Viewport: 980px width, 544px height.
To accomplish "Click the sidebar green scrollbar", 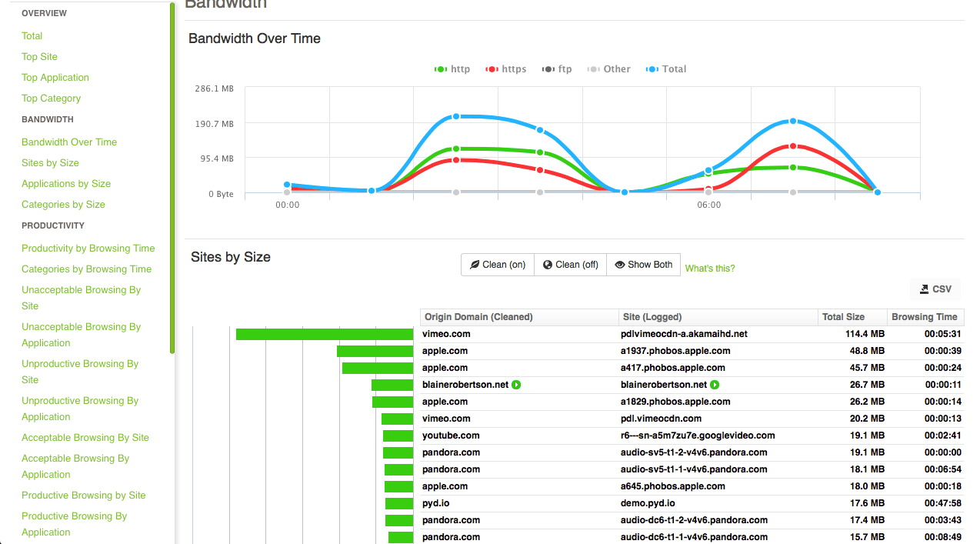I will pyautogui.click(x=172, y=178).
